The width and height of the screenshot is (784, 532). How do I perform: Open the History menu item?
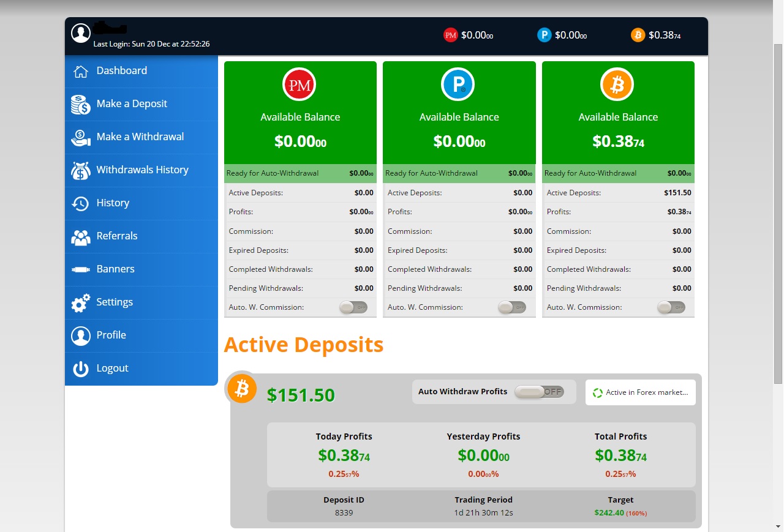tap(113, 203)
